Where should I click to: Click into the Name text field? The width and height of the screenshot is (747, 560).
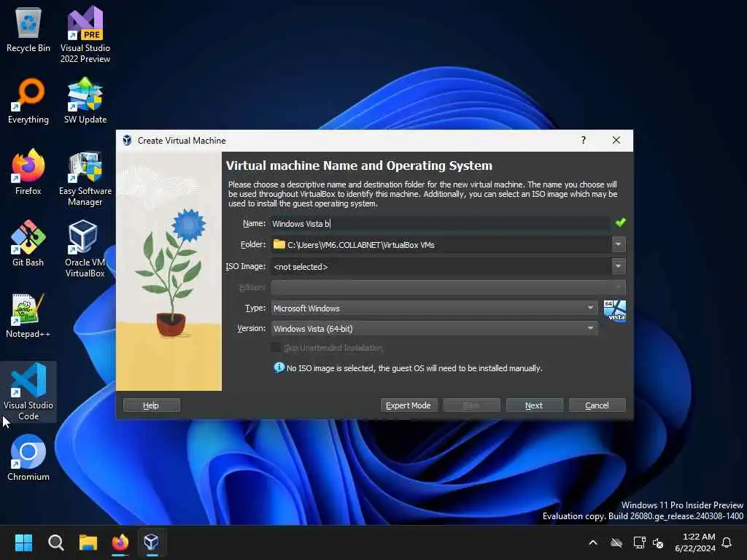click(440, 223)
